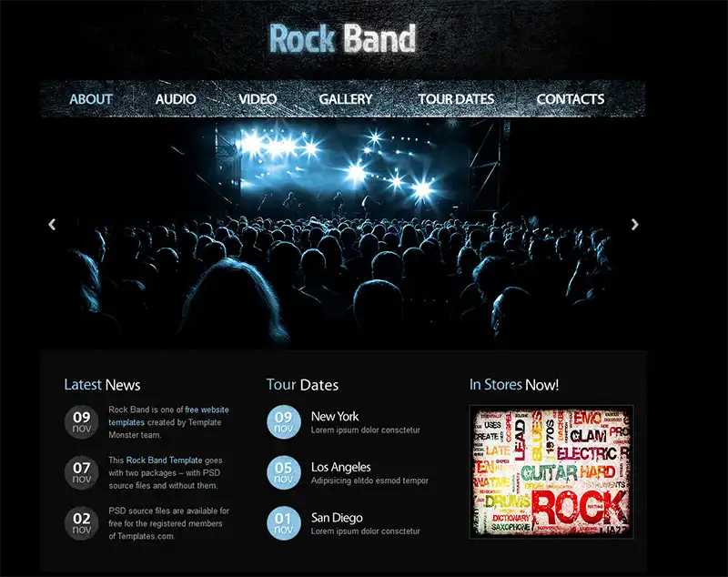Click the Los Angeles tour date title
The image size is (728, 577).
coord(340,467)
